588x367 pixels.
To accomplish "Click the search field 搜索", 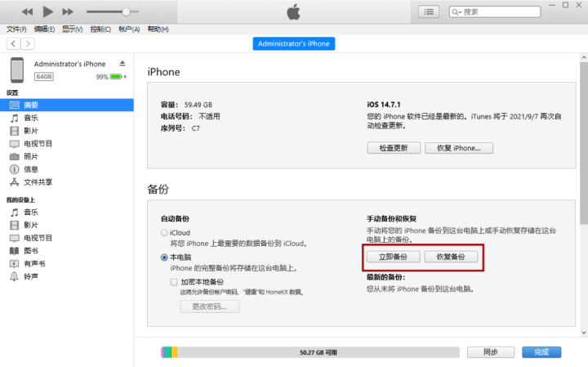I will click(495, 12).
